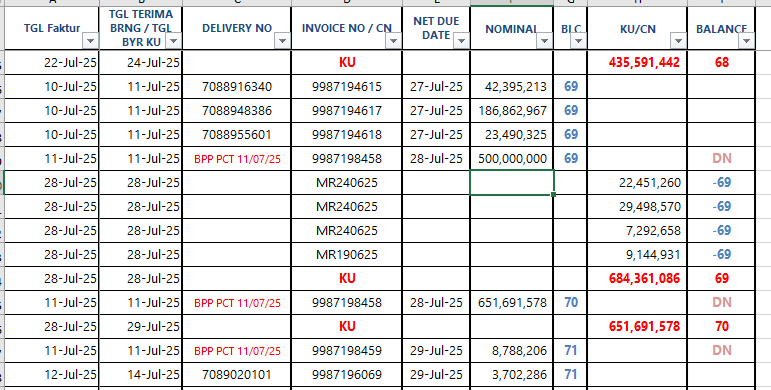
Task: Open the INVOICE NO / CN filter dropdown
Action: pyautogui.click(x=393, y=41)
